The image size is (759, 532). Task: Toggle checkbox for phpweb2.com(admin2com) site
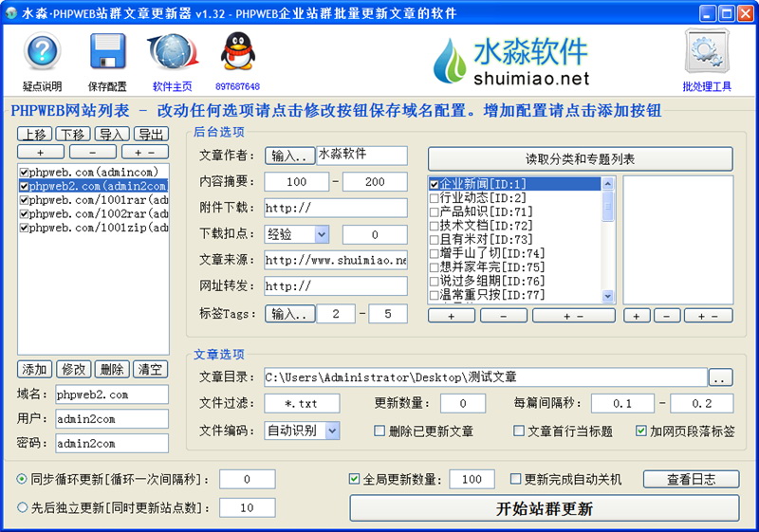pyautogui.click(x=24, y=186)
